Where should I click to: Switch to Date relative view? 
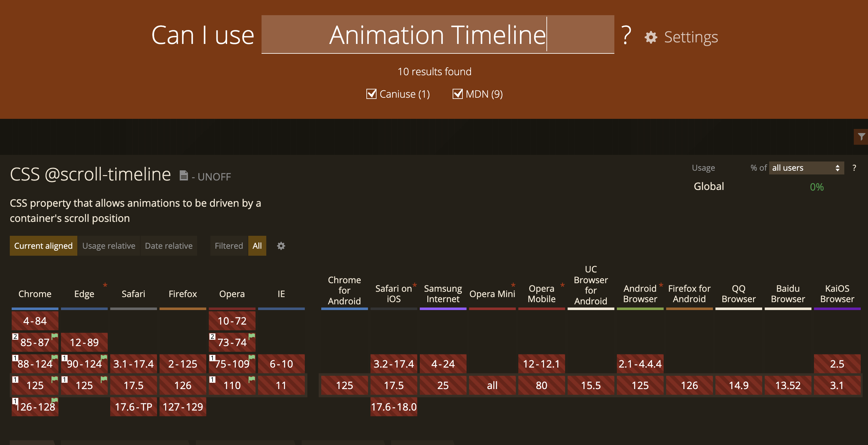169,246
